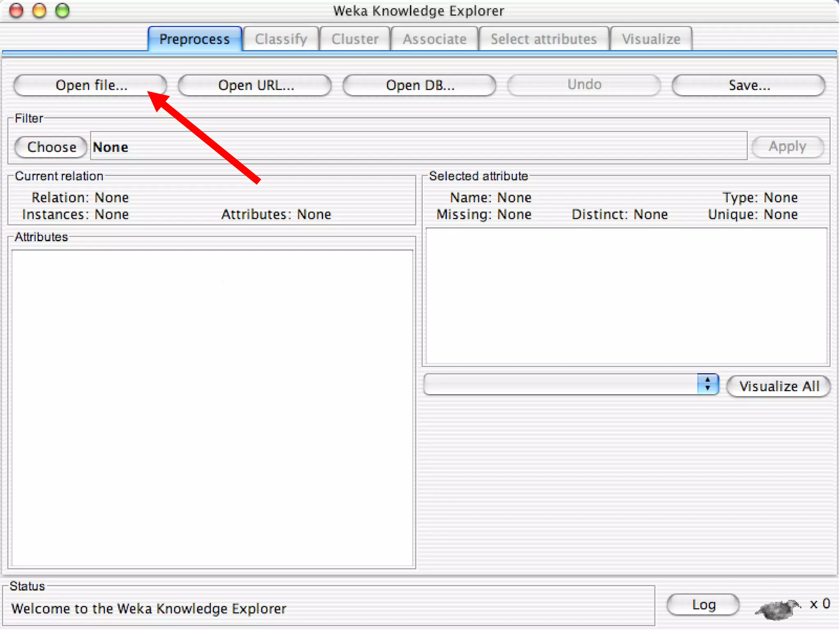Open the Log button
840x630 pixels.
(703, 604)
